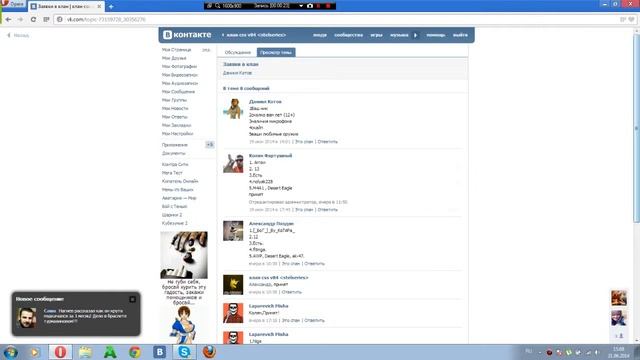Open 'игры' in VK header
Screen dimensions: 640x360
(x=376, y=35)
